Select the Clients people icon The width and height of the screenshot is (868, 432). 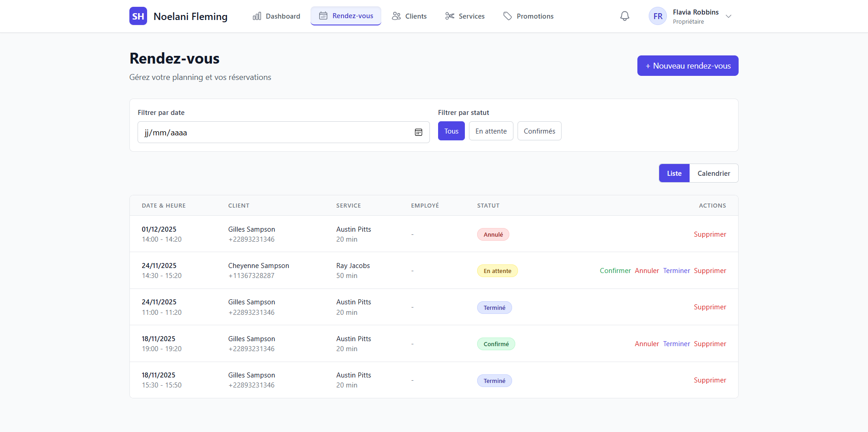pyautogui.click(x=395, y=16)
